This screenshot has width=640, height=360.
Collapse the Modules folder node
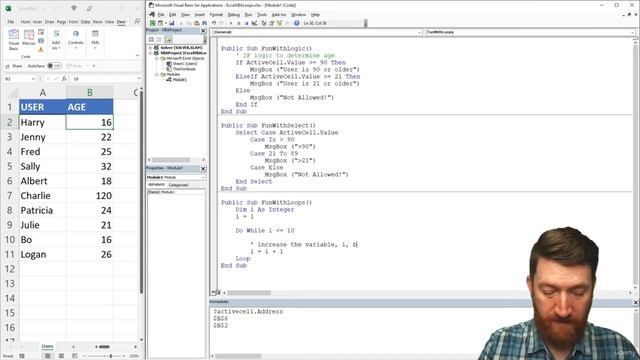157,75
